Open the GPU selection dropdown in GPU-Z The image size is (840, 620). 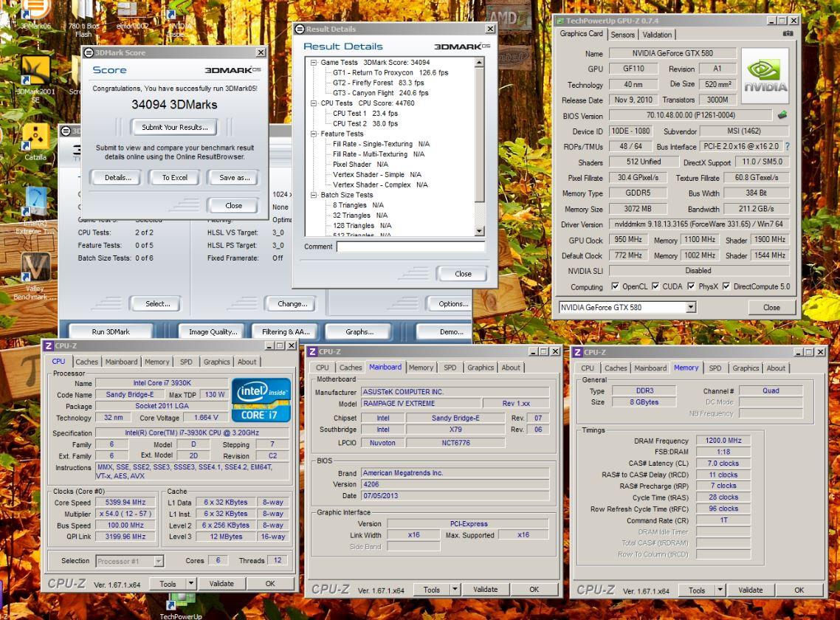[691, 307]
